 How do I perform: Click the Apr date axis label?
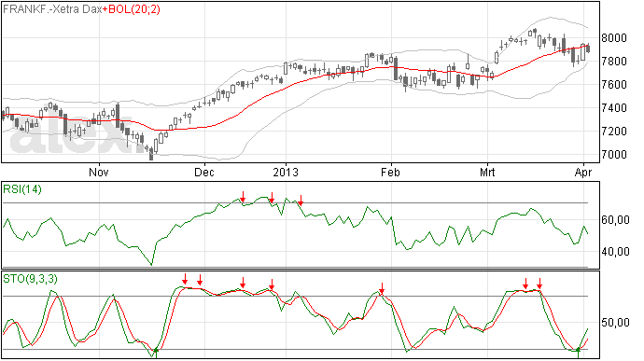click(x=583, y=172)
